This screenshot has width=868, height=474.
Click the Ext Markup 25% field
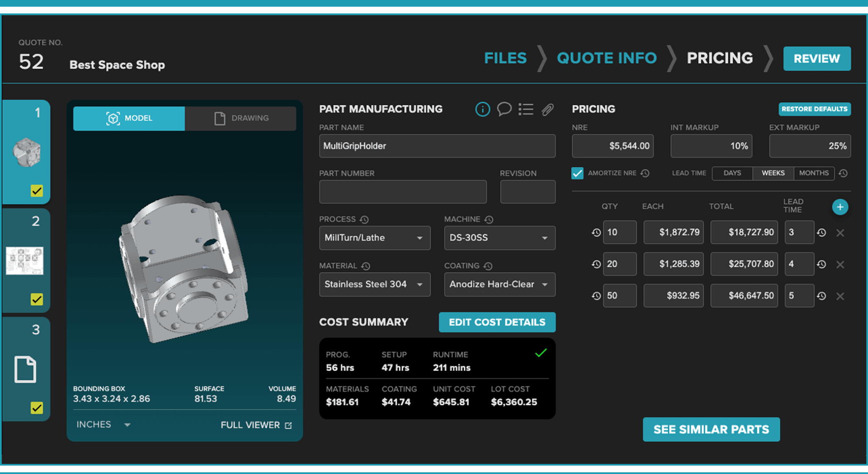coord(810,146)
